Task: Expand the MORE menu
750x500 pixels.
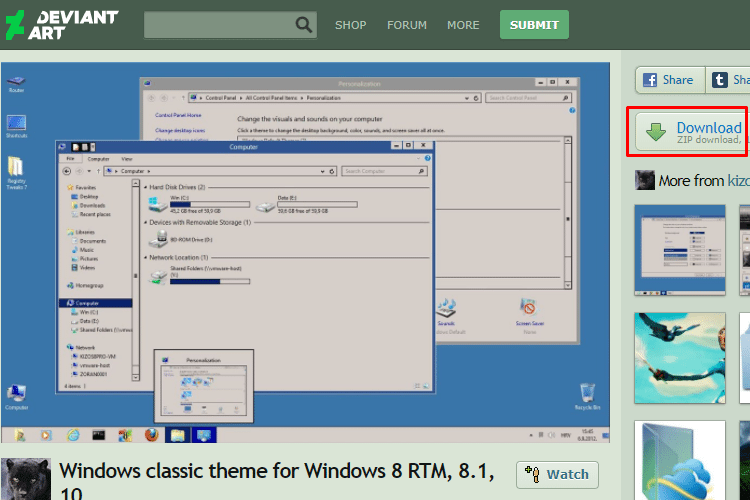Action: (x=463, y=25)
